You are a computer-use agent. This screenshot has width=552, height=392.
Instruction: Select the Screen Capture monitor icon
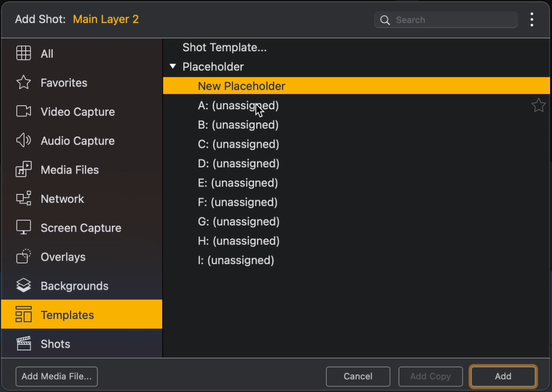coord(23,227)
